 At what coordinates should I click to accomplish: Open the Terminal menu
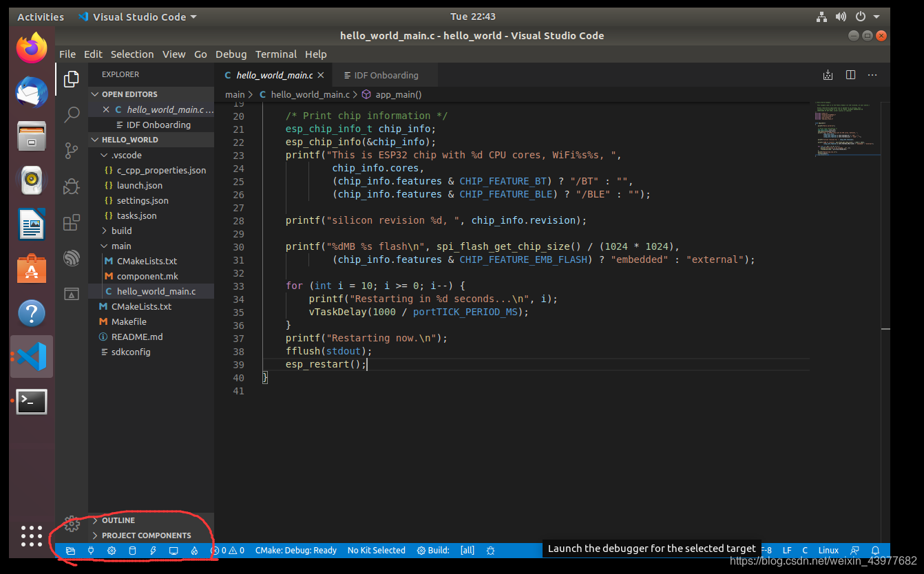tap(276, 54)
